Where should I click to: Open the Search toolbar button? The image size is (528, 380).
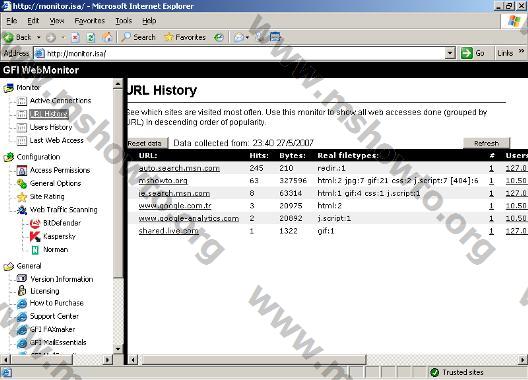pyautogui.click(x=138, y=37)
